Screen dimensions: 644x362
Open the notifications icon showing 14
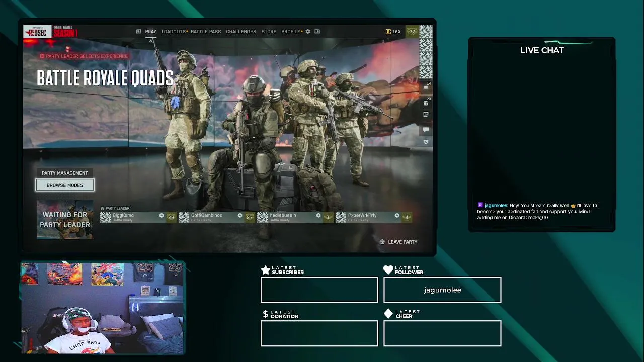pyautogui.click(x=426, y=86)
